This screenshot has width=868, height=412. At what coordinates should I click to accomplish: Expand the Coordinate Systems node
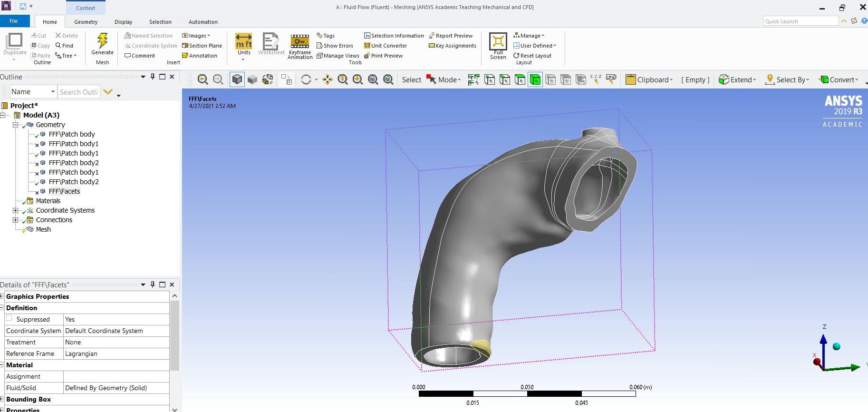(x=15, y=210)
